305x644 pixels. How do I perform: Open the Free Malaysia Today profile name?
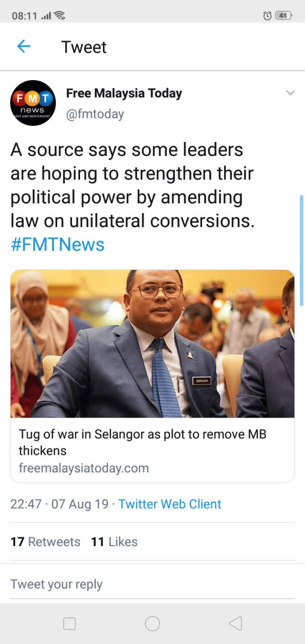click(124, 93)
